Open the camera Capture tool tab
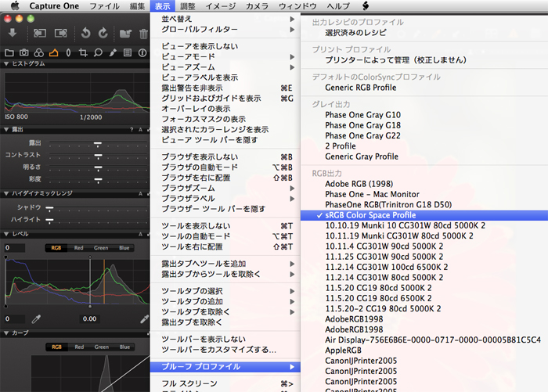548x392 pixels. point(23,52)
